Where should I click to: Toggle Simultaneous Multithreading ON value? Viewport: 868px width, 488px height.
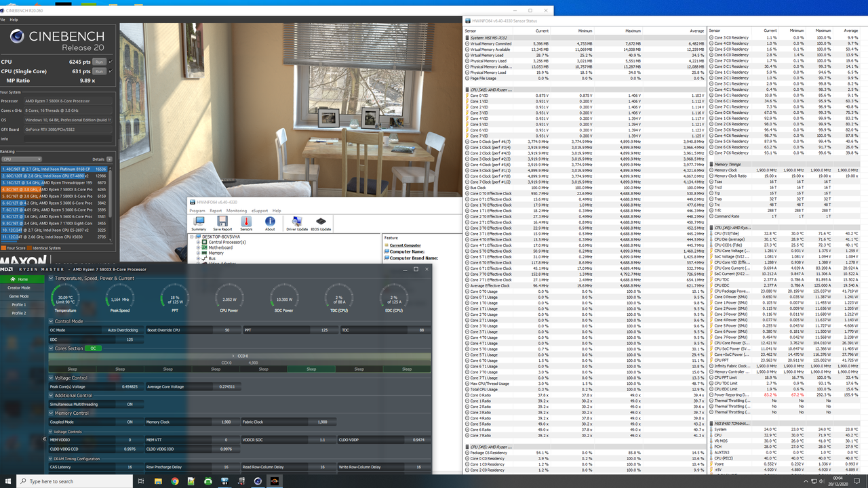coord(130,404)
